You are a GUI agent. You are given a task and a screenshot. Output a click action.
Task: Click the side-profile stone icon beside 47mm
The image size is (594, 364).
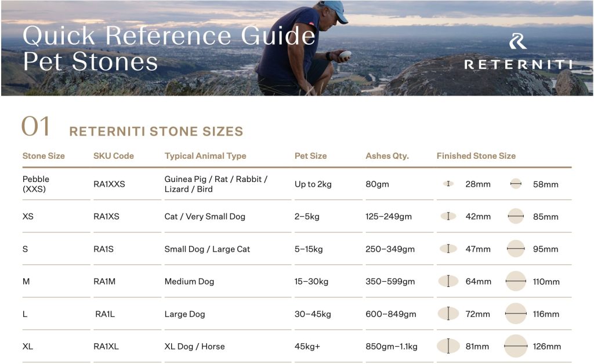pyautogui.click(x=448, y=249)
